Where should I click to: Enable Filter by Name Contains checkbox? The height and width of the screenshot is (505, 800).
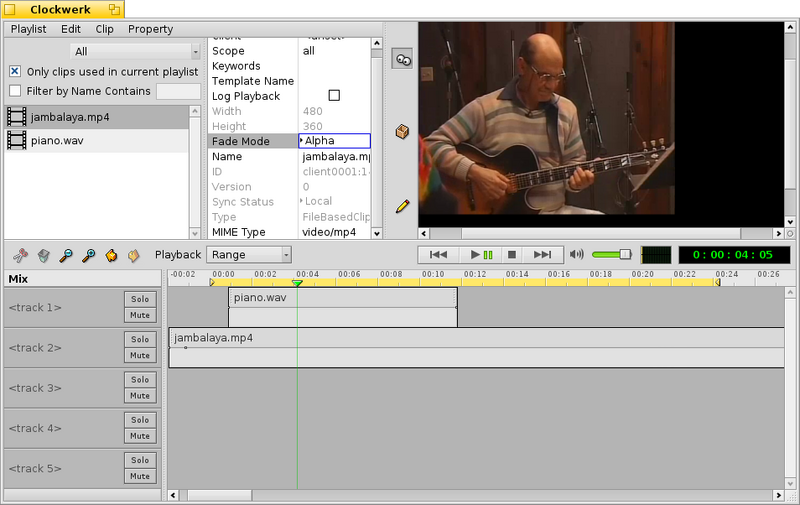coord(15,91)
